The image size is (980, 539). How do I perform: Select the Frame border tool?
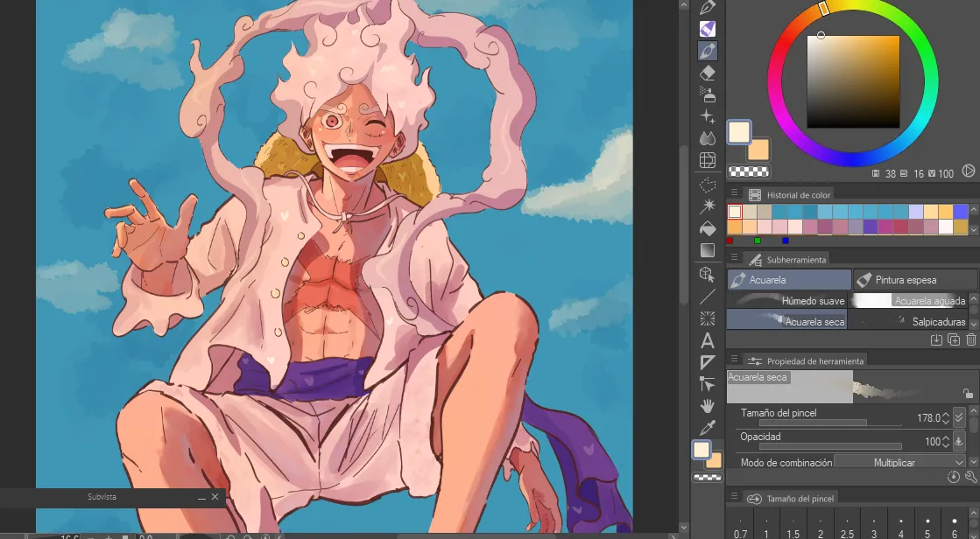tap(708, 363)
